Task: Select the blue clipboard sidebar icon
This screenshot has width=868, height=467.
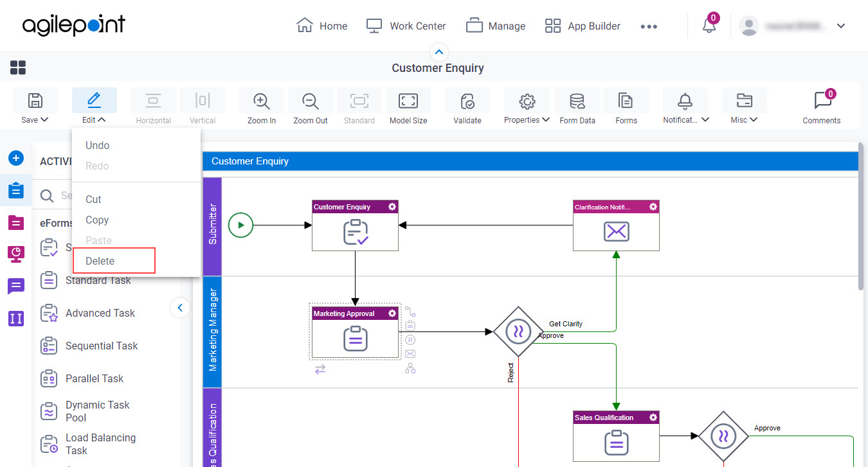Action: pos(16,190)
